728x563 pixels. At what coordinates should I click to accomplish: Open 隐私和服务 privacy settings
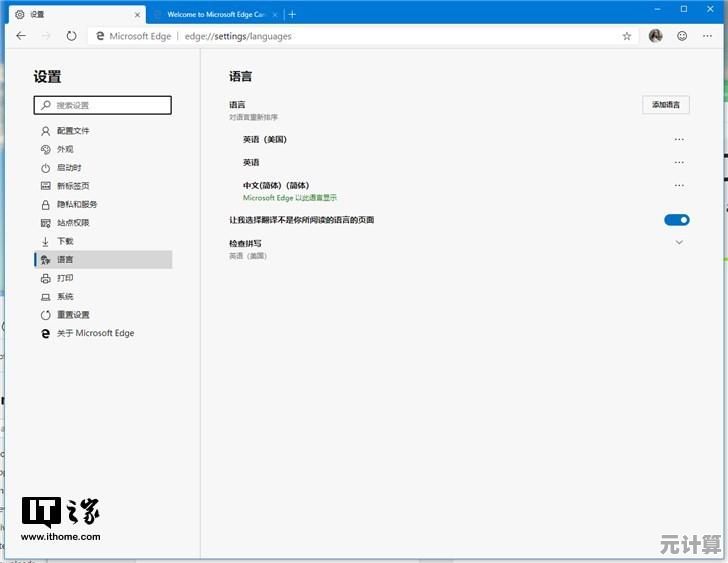pos(103,204)
